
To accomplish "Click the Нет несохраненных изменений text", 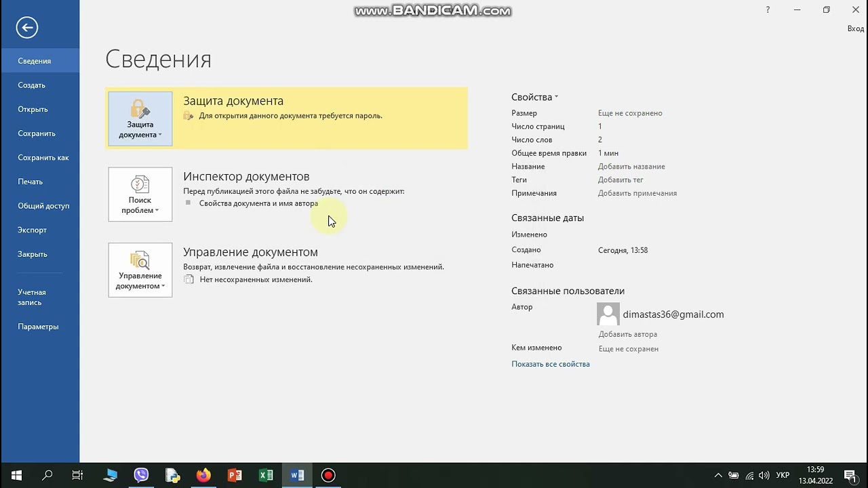I will 256,279.
